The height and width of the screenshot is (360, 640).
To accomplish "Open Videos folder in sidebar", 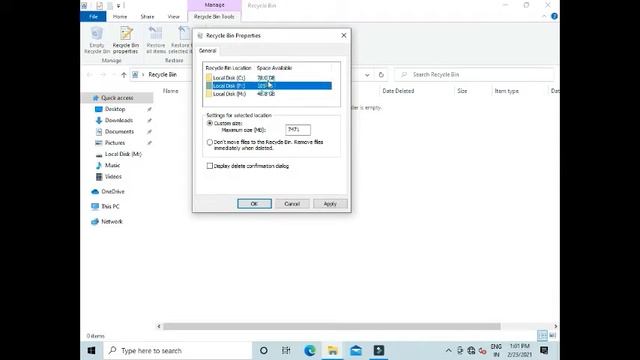I will coord(113,177).
